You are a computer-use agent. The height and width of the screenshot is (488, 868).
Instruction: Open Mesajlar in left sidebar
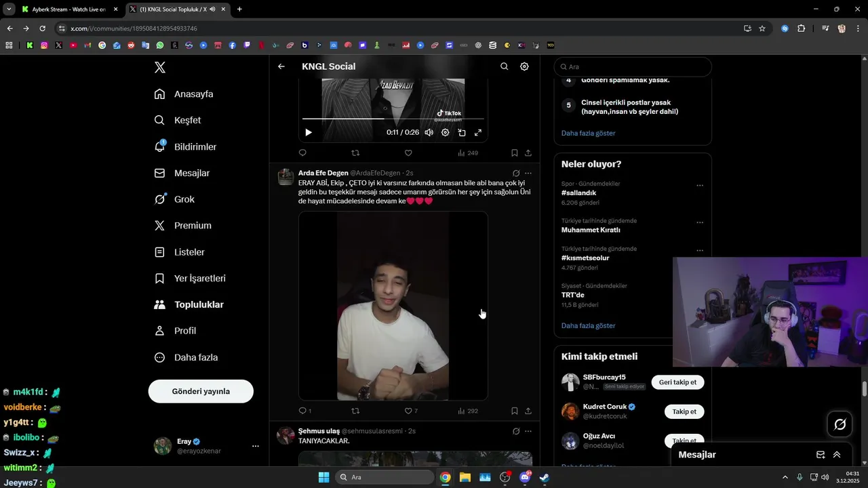[182, 173]
